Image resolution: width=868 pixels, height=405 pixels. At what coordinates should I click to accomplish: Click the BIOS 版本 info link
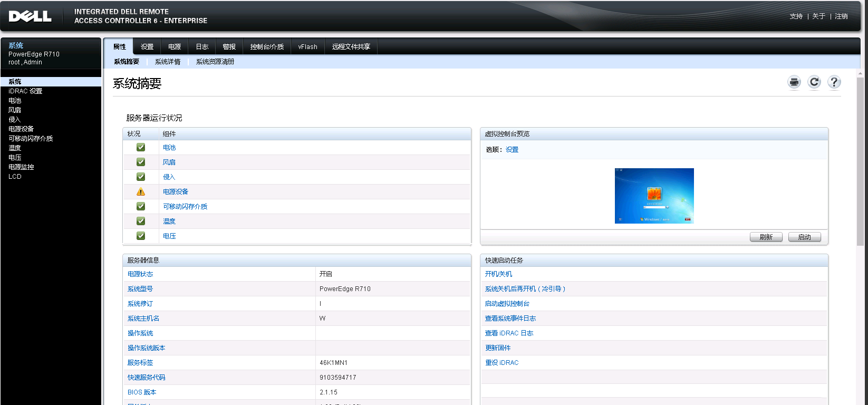[x=142, y=392]
